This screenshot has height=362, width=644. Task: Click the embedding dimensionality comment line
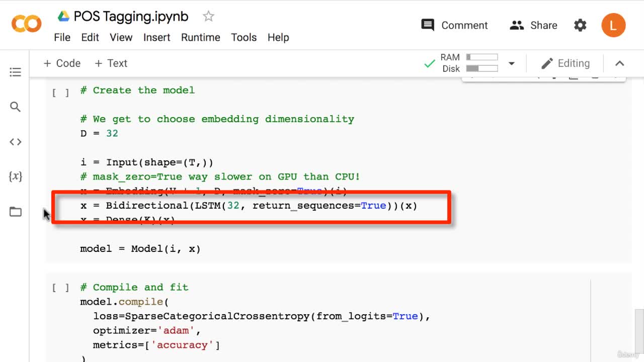(217, 119)
